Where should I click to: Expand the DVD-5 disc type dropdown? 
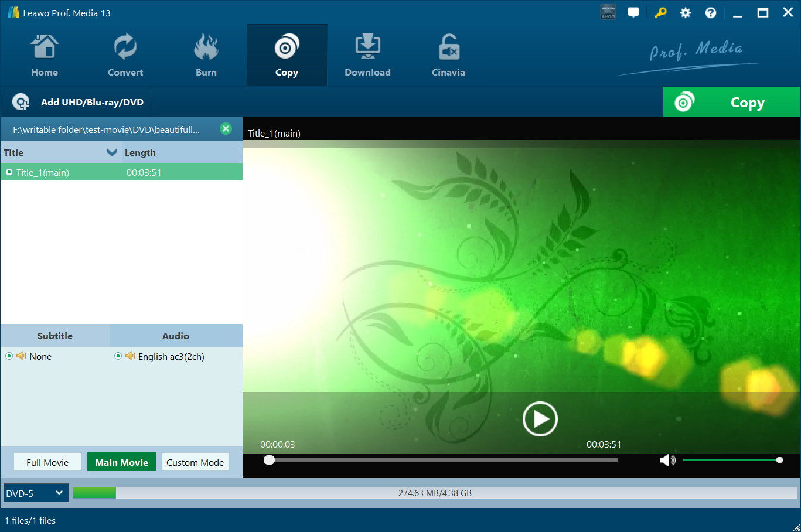(x=36, y=493)
